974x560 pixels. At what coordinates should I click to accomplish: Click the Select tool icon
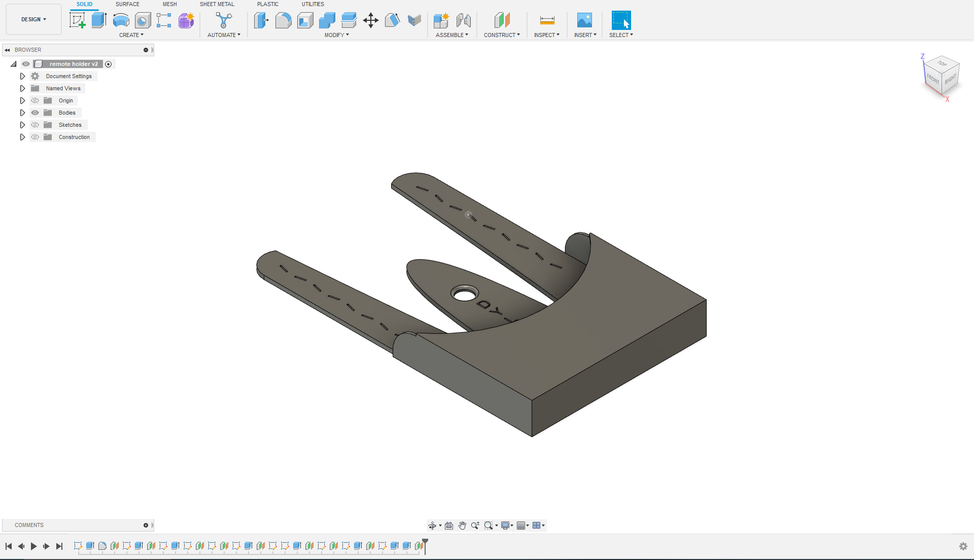621,20
